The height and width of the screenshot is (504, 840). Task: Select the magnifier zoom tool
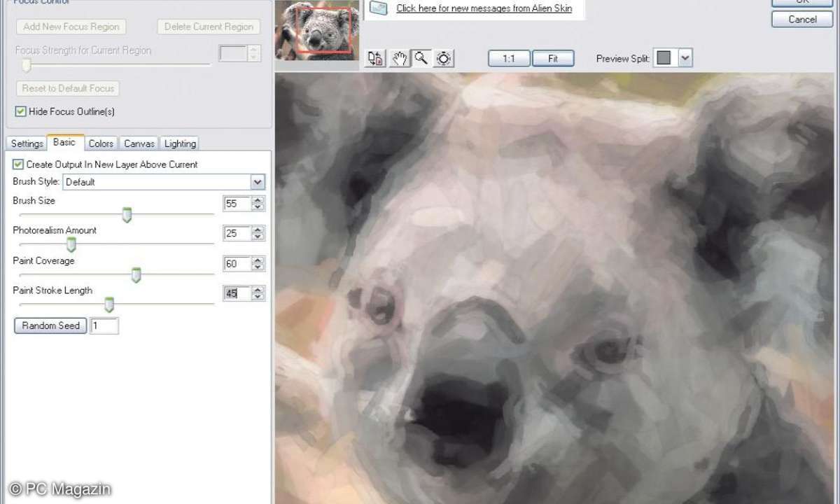tap(421, 59)
